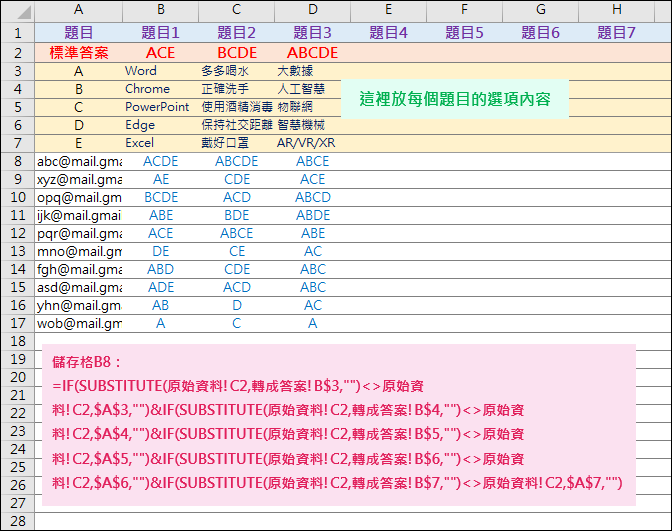Click the select-all corner triangle

[x=24, y=12]
